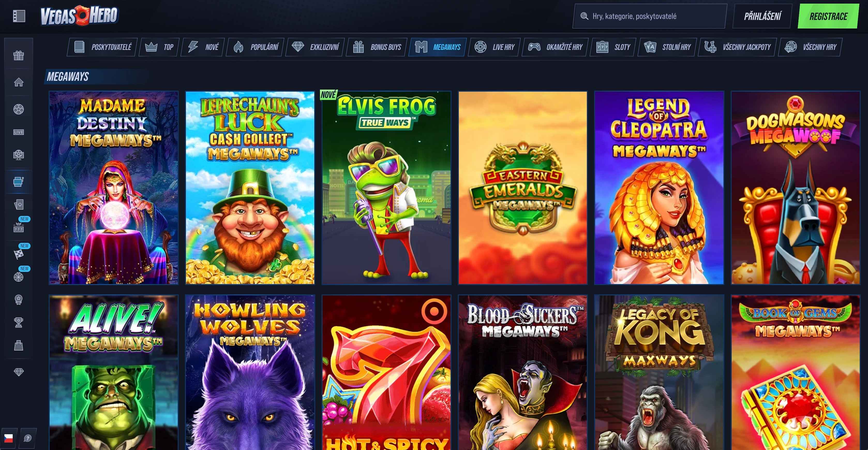Viewport: 868px width, 450px height.
Task: Open the gift box promotions icon in sidebar
Action: pos(19,55)
